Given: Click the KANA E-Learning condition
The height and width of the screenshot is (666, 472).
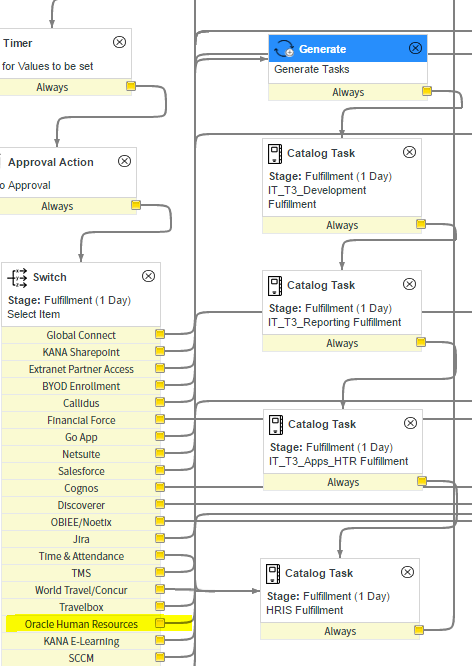Looking at the screenshot, I should (x=81, y=641).
